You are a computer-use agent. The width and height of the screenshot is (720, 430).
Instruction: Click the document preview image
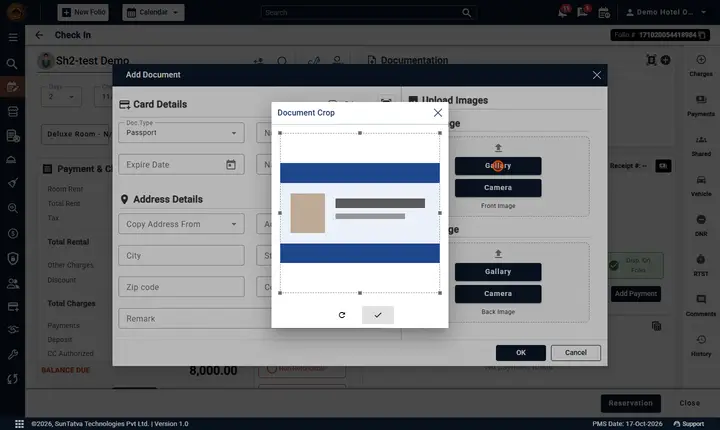click(x=360, y=213)
